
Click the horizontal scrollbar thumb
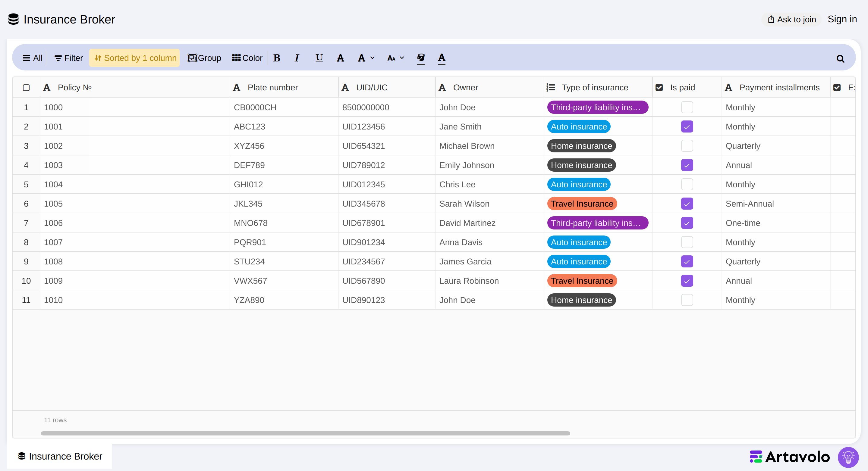tap(305, 433)
